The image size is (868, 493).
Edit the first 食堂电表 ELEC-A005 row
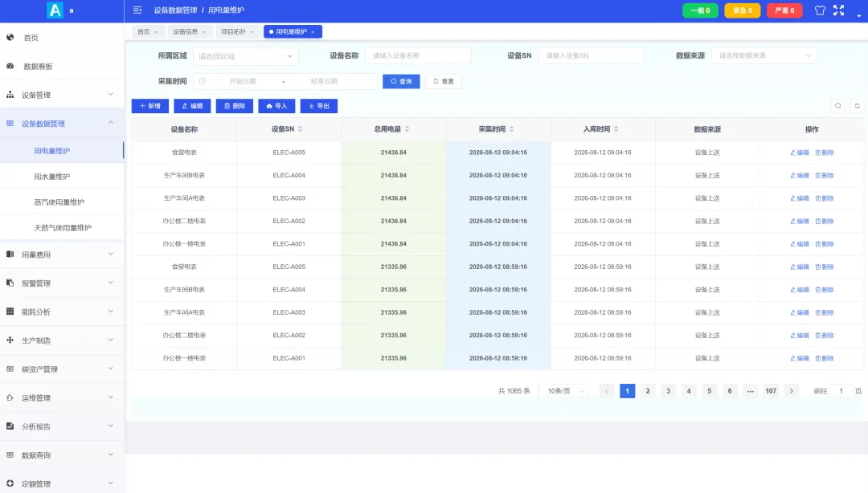click(x=800, y=153)
